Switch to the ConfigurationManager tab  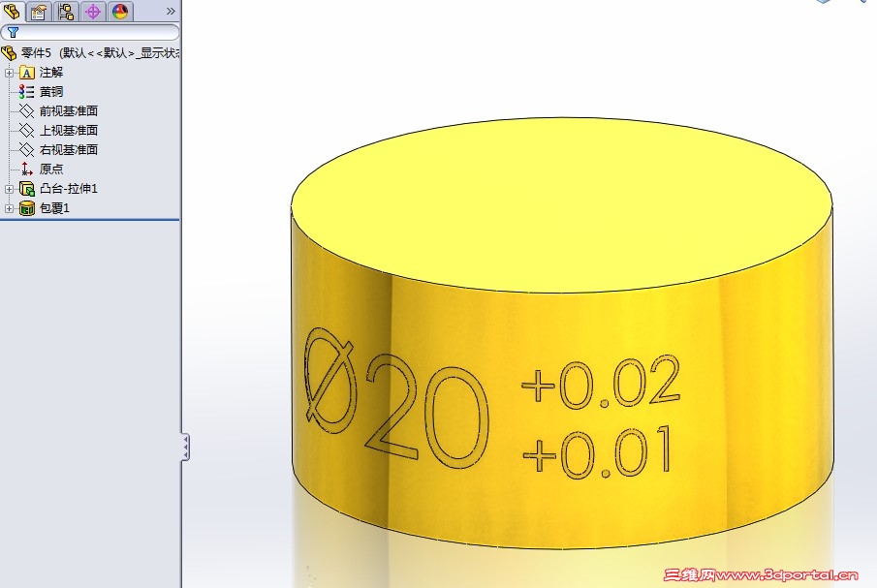pyautogui.click(x=66, y=12)
